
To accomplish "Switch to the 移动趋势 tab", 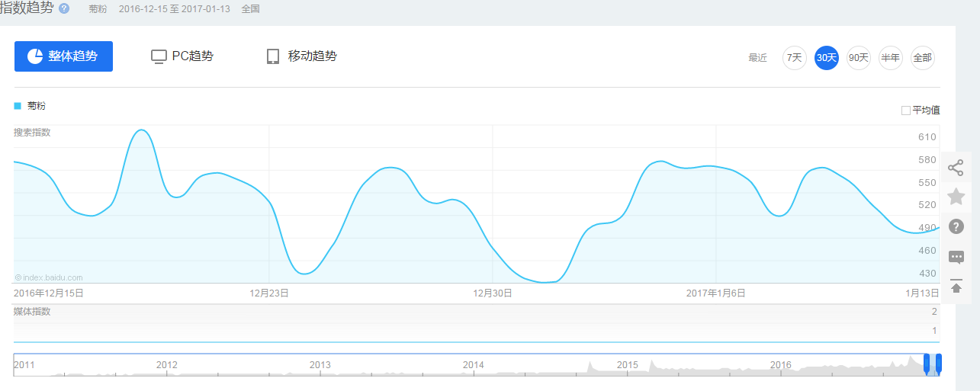I will 301,56.
